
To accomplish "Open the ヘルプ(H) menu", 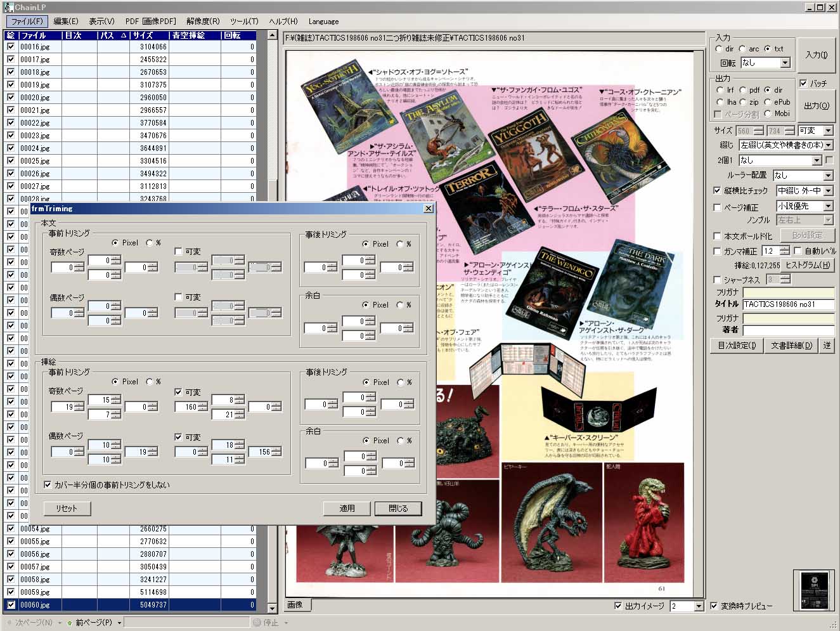I will [283, 21].
